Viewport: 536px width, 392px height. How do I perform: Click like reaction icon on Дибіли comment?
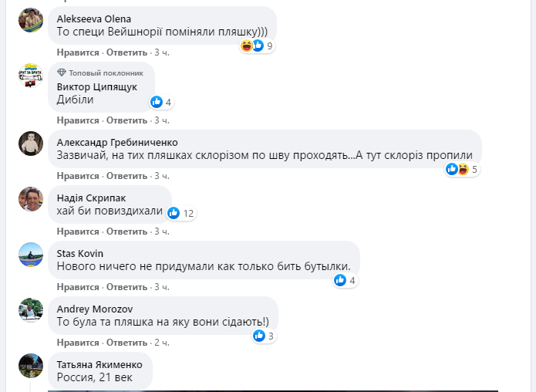coord(157,102)
